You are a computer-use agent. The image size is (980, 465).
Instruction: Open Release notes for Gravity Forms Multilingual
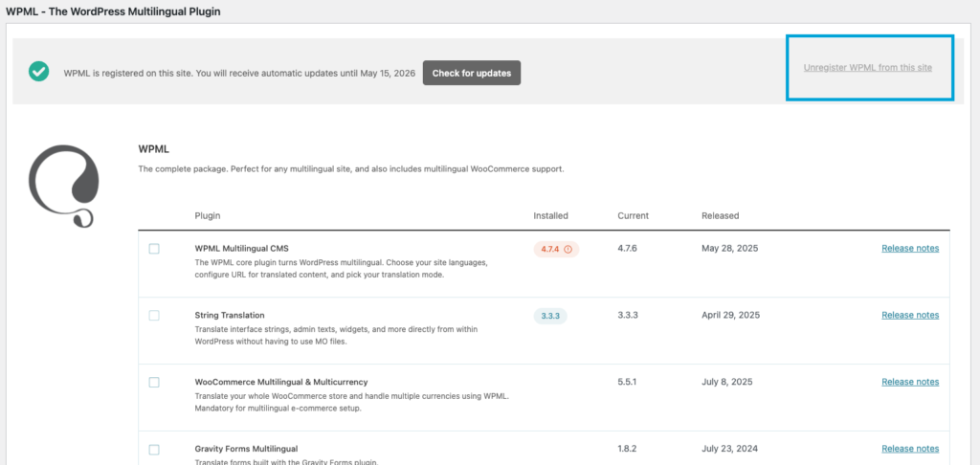[910, 449]
